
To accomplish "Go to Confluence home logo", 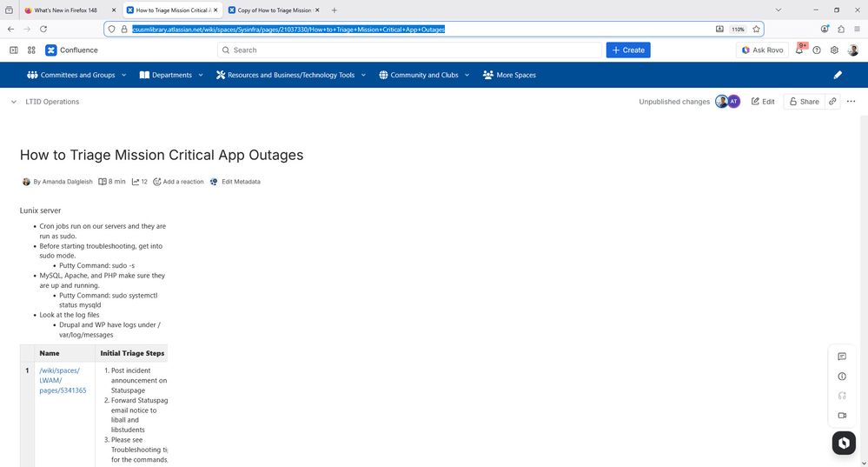I will 71,50.
